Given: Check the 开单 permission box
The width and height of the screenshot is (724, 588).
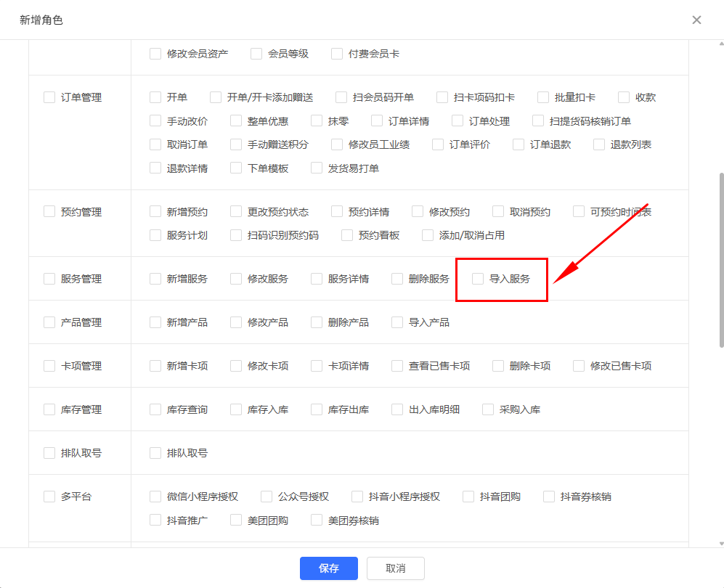Looking at the screenshot, I should tap(155, 97).
